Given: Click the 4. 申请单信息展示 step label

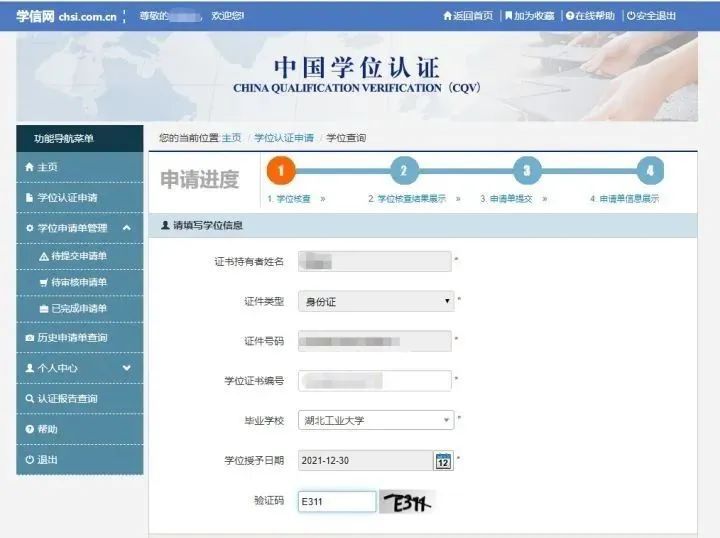Looking at the screenshot, I should [x=624, y=199].
